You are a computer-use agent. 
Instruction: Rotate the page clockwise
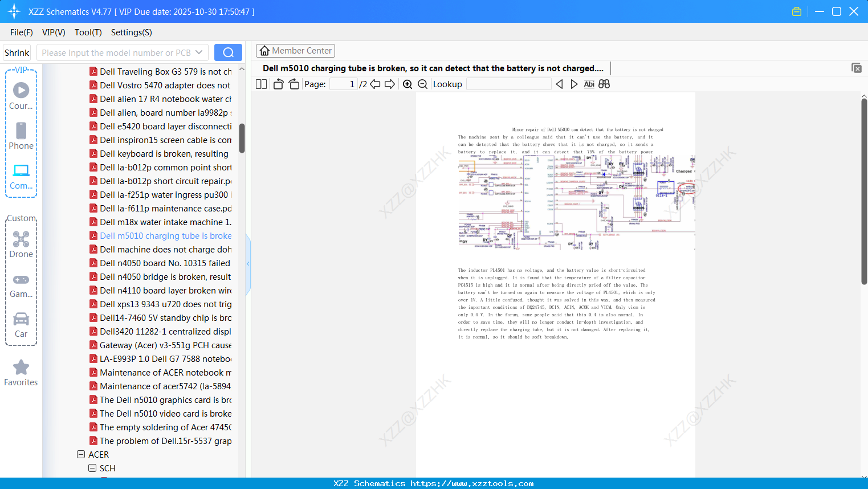click(x=294, y=84)
